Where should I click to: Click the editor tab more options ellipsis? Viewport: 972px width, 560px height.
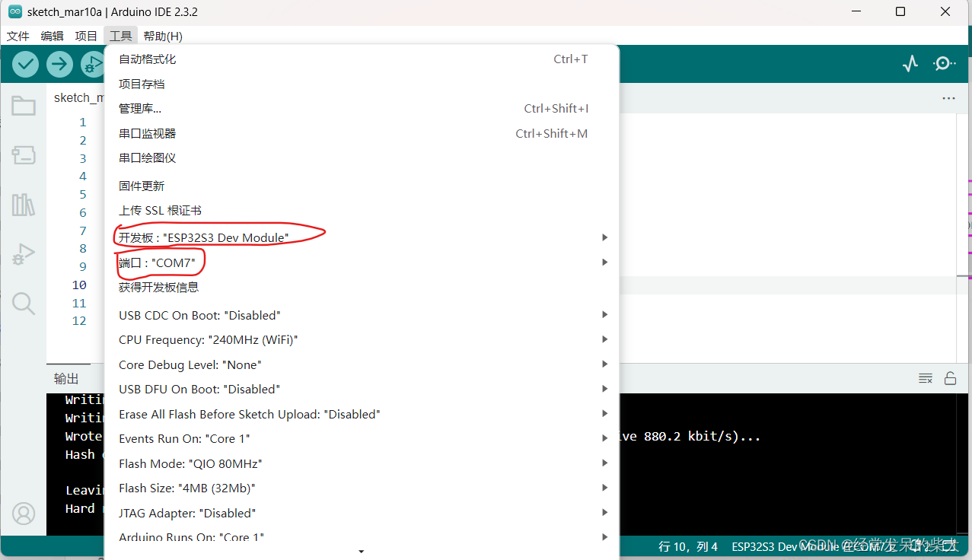(x=948, y=98)
